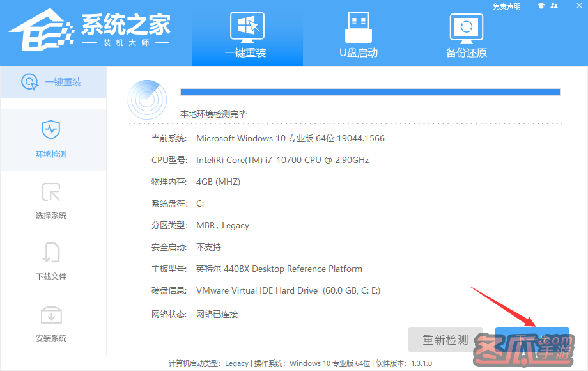Click '软件版本: 1.3.1.0' in the status bar

404,363
